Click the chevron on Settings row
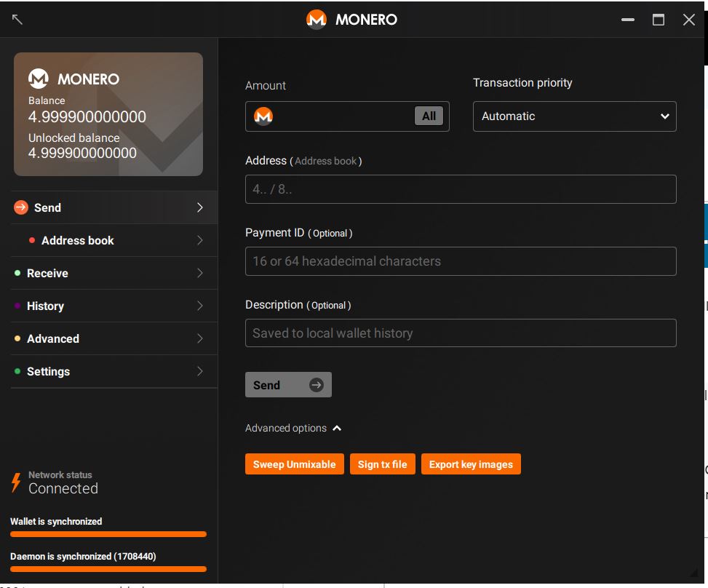Viewport: 708px width, 588px height. [200, 371]
